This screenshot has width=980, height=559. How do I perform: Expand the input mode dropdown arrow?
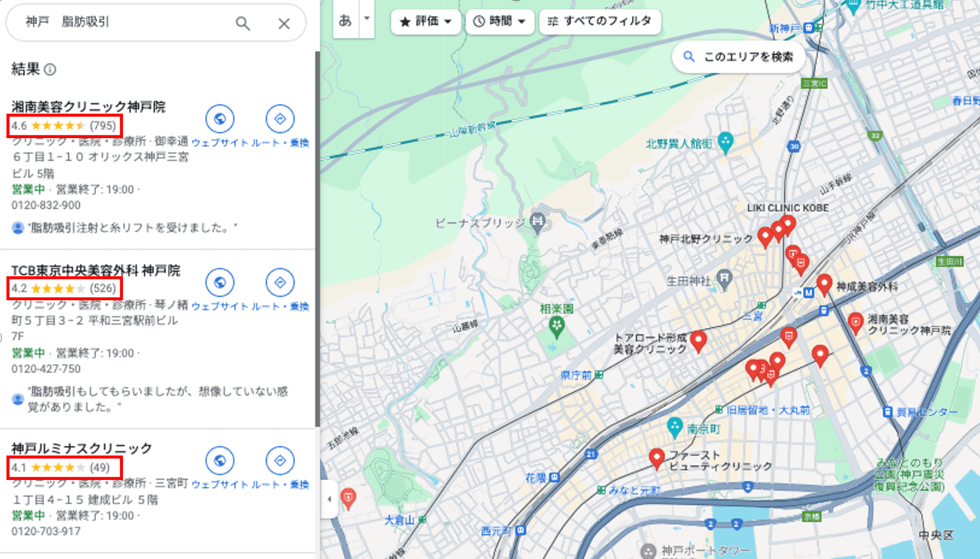(367, 18)
